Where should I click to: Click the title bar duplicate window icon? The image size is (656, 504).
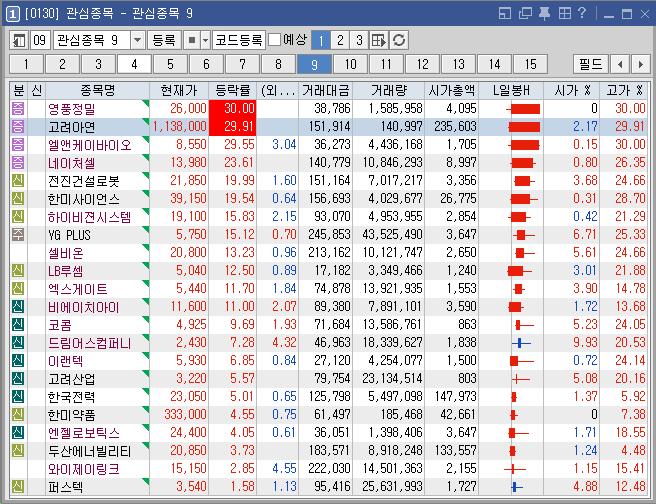coord(525,13)
